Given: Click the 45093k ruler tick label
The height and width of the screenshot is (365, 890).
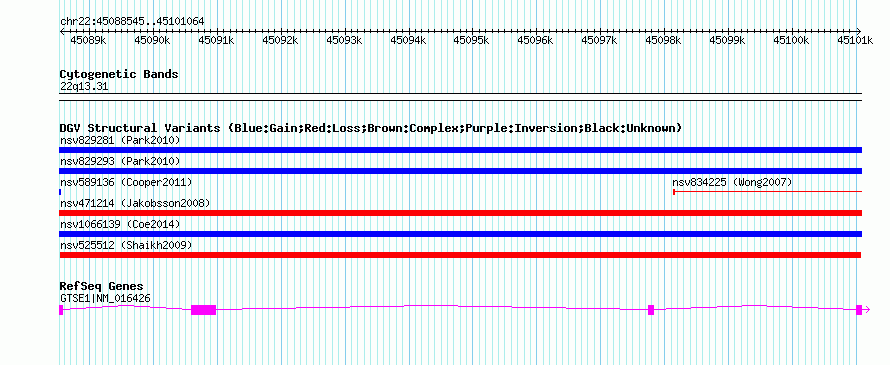Looking at the screenshot, I should [345, 40].
